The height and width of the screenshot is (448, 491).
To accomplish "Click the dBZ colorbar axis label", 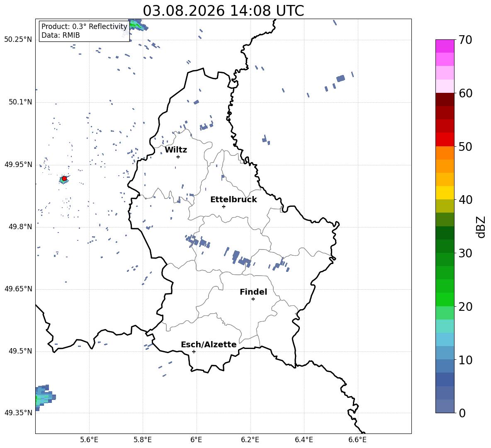I will pyautogui.click(x=481, y=227).
